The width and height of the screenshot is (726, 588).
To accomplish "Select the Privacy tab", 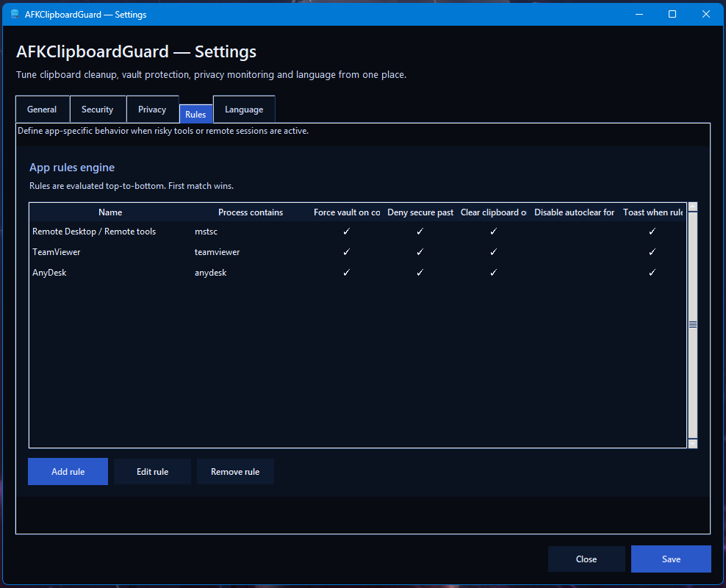I will point(152,110).
